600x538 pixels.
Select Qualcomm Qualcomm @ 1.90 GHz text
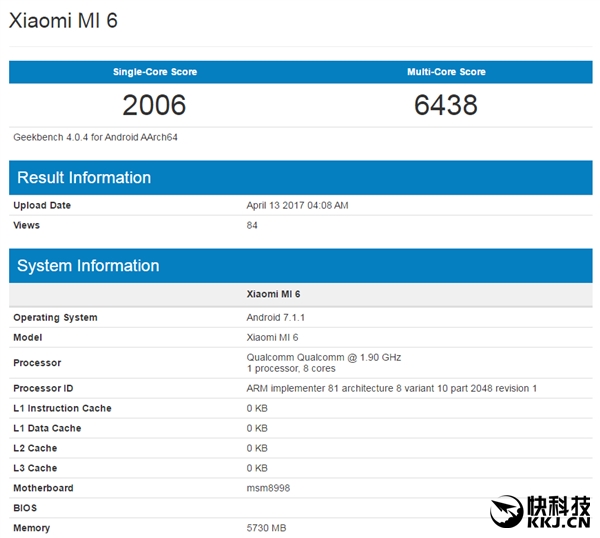pyautogui.click(x=324, y=357)
